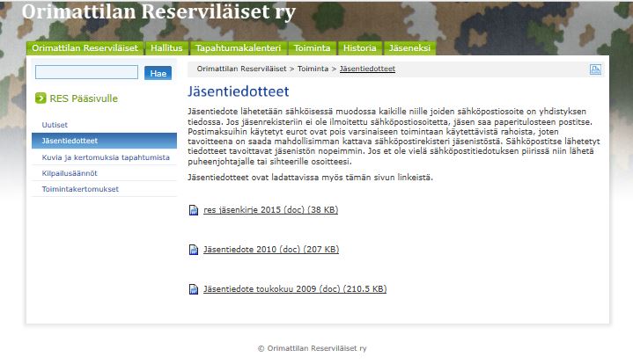The height and width of the screenshot is (364, 633).
Task: Select the Jäseneksi tab
Action: point(409,48)
